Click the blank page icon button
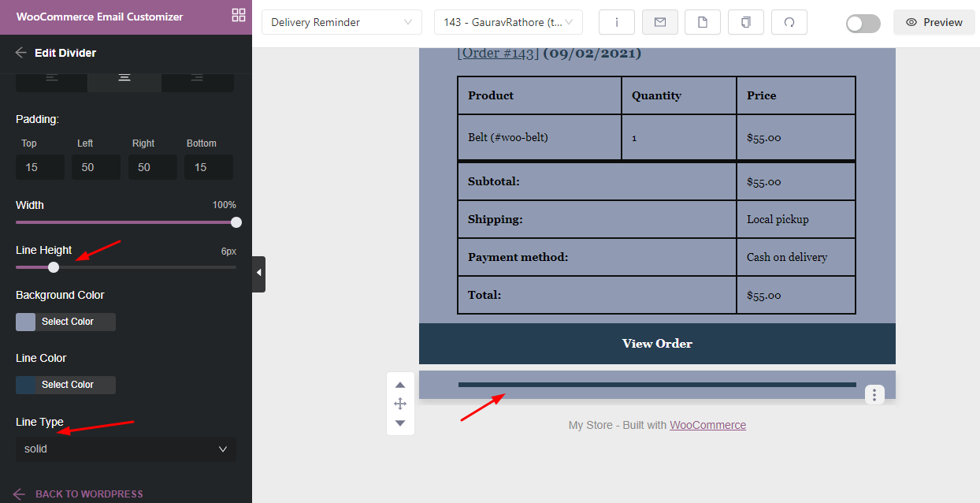The width and height of the screenshot is (980, 503). point(703,22)
